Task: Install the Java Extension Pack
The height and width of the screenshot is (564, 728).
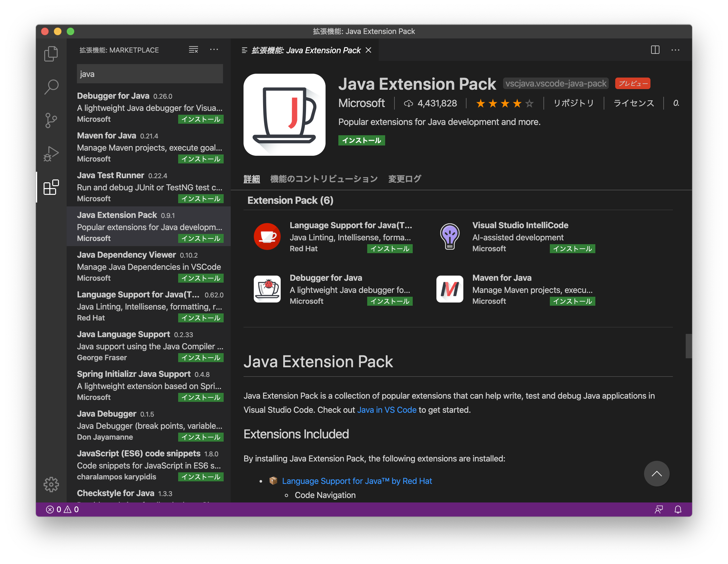Action: point(361,140)
